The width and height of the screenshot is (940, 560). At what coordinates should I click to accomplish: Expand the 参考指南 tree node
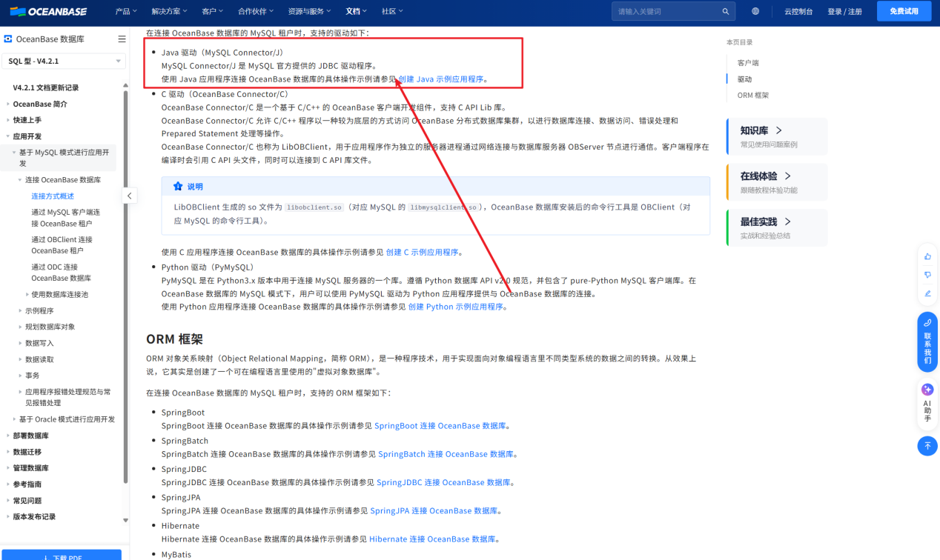8,484
